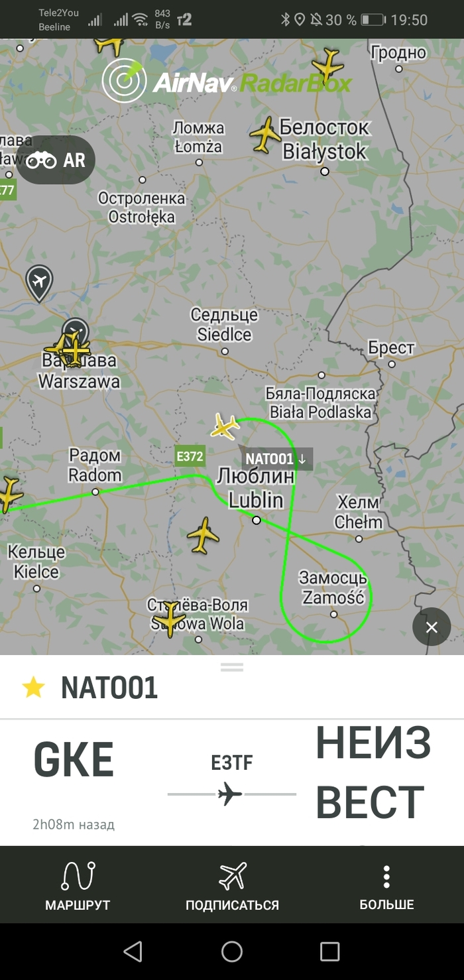
Task: Tap the airport pin marker near Warsaw
Action: click(x=39, y=283)
